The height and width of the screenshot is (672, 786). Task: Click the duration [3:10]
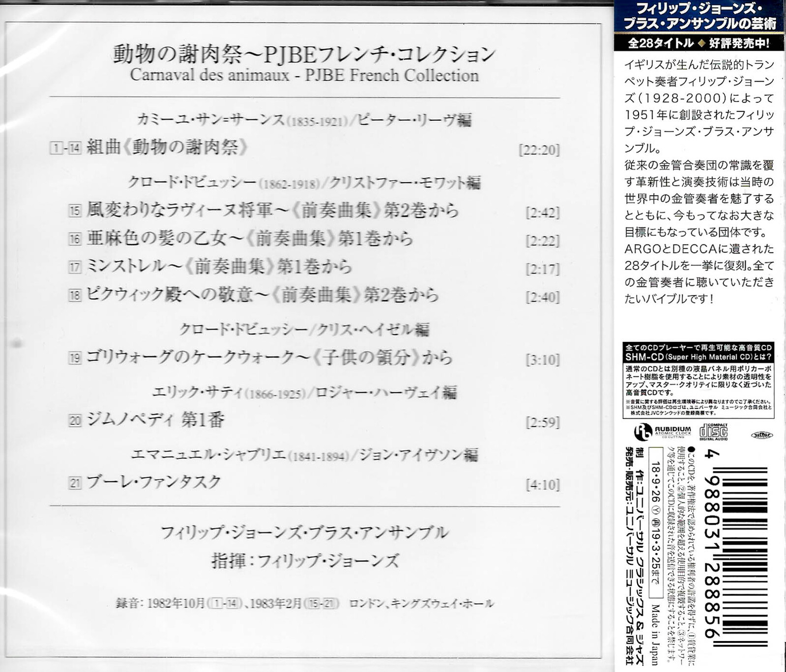tap(543, 360)
